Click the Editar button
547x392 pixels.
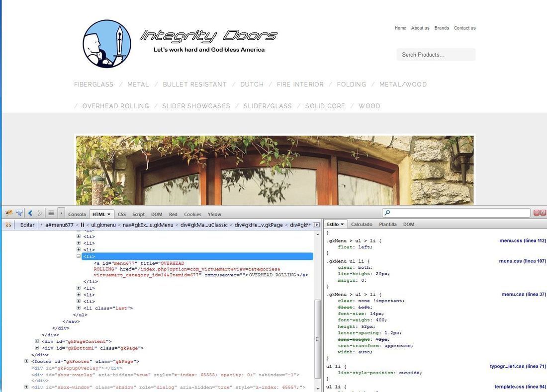(x=27, y=225)
